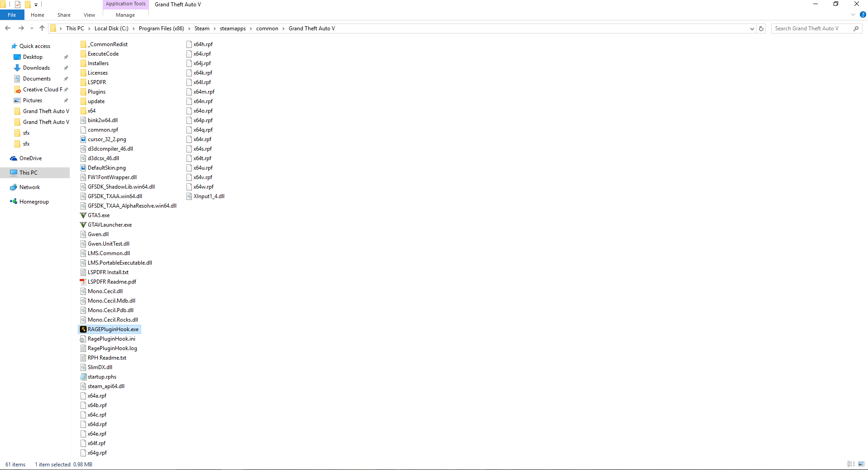
Task: Select OneDrive in the navigation pane
Action: [30, 158]
